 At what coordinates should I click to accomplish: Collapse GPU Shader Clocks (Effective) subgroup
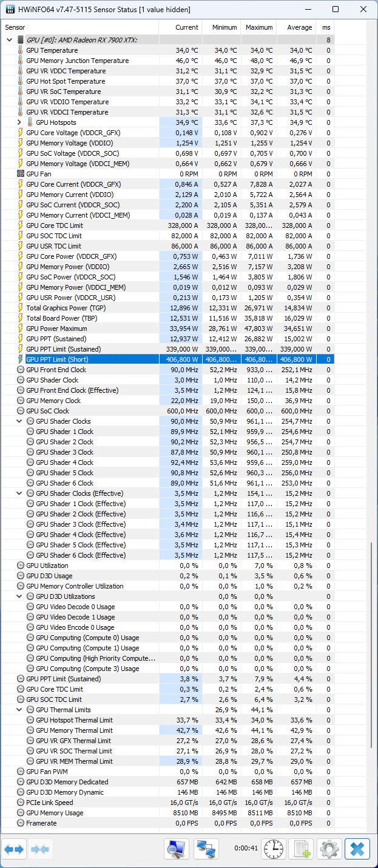point(19,493)
